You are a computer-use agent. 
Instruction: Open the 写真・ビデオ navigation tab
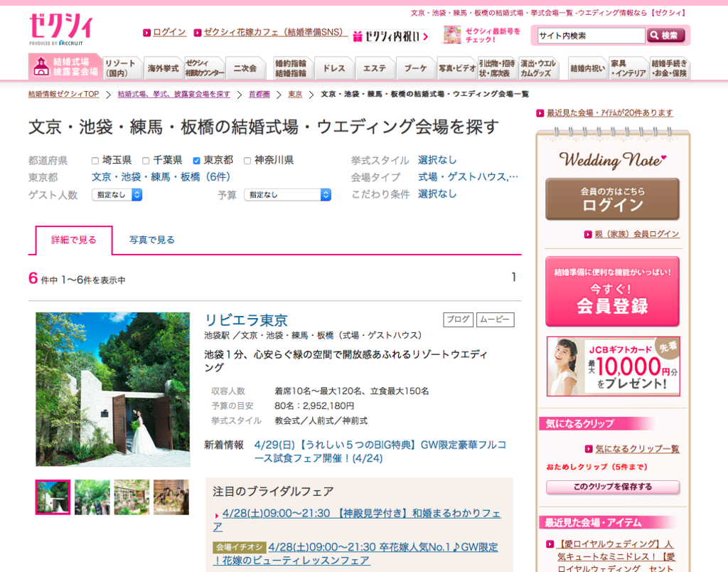(x=457, y=68)
